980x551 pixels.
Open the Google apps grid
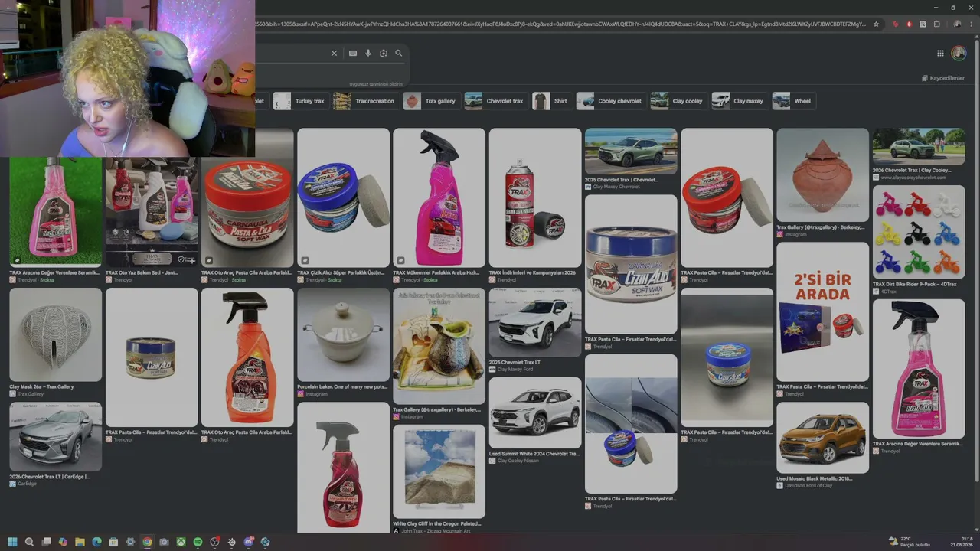click(940, 54)
